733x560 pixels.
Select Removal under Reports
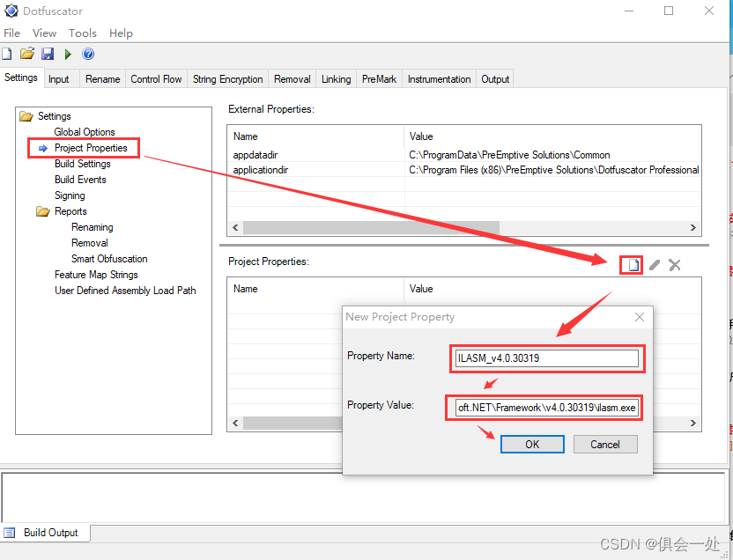[89, 243]
